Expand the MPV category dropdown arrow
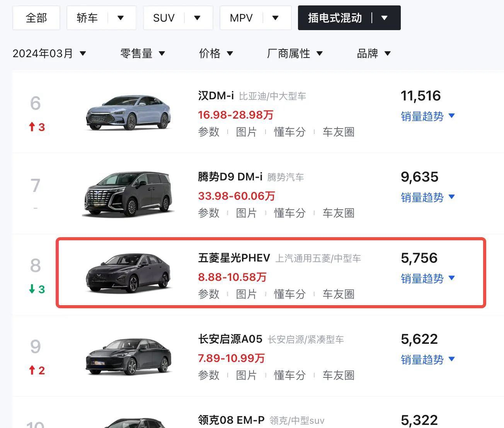This screenshot has width=504, height=428. tap(275, 18)
